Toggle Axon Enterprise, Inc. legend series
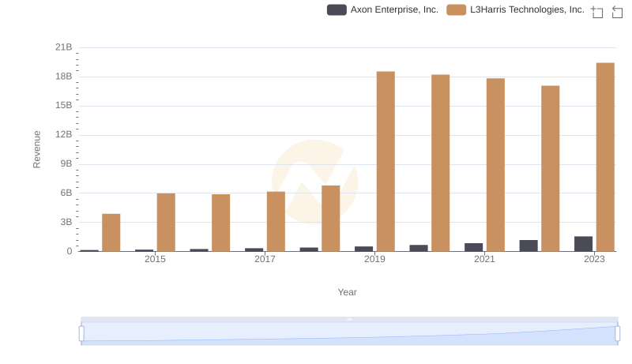This screenshot has width=632, height=364. tap(382, 9)
